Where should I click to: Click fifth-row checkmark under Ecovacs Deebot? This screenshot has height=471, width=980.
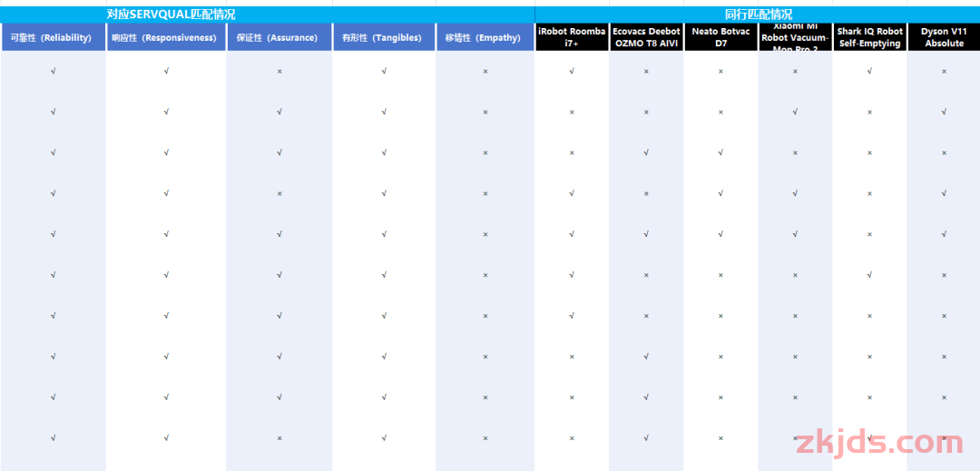[646, 234]
